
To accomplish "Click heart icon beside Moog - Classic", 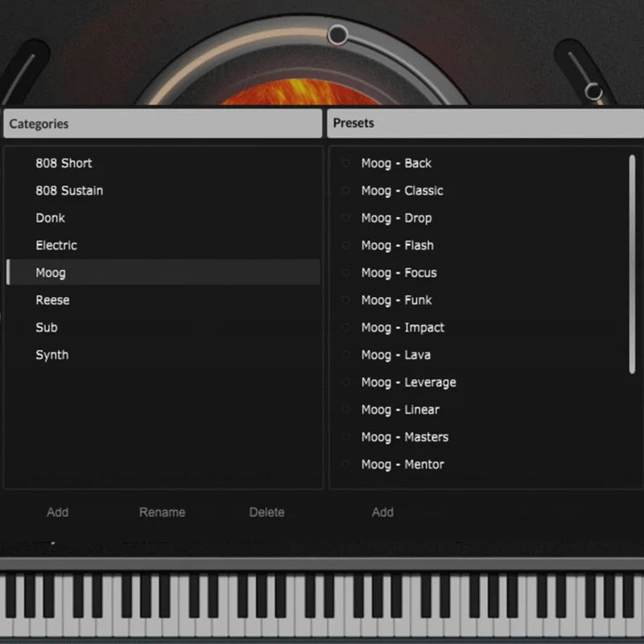I will pyautogui.click(x=346, y=191).
